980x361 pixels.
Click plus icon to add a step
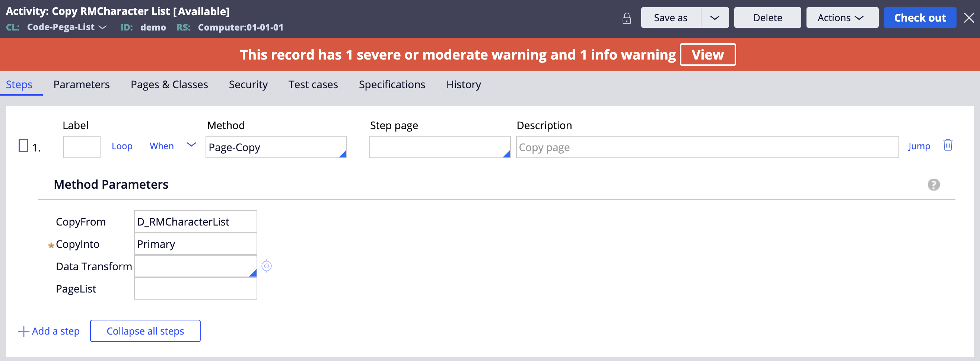click(x=23, y=331)
